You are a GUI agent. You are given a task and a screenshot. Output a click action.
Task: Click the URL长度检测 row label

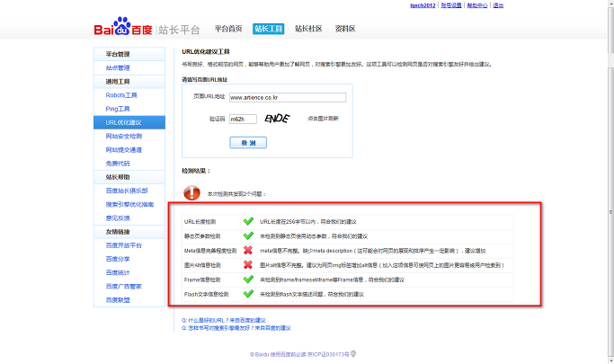[200, 221]
